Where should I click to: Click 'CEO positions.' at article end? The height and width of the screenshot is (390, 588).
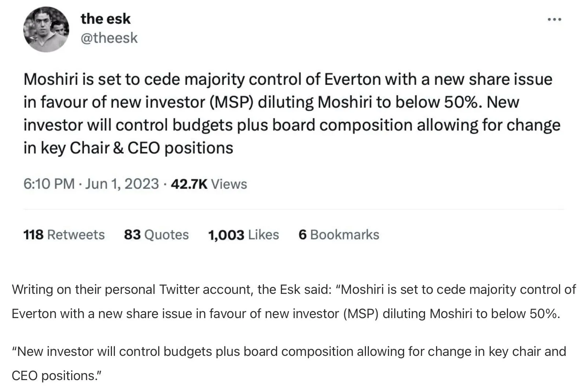57,376
